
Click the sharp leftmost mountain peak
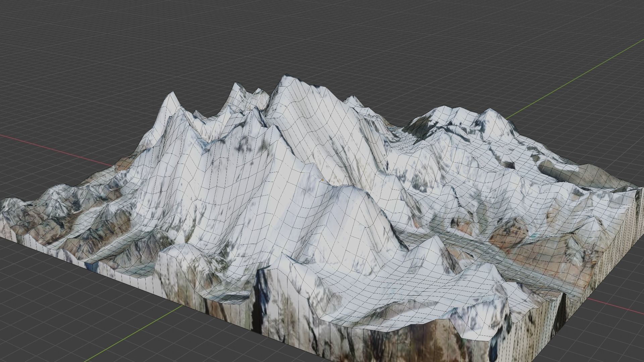tap(173, 96)
